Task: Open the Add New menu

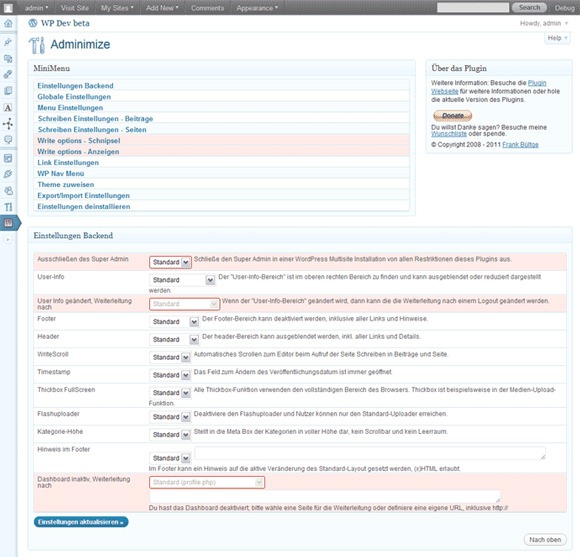Action: [162, 8]
